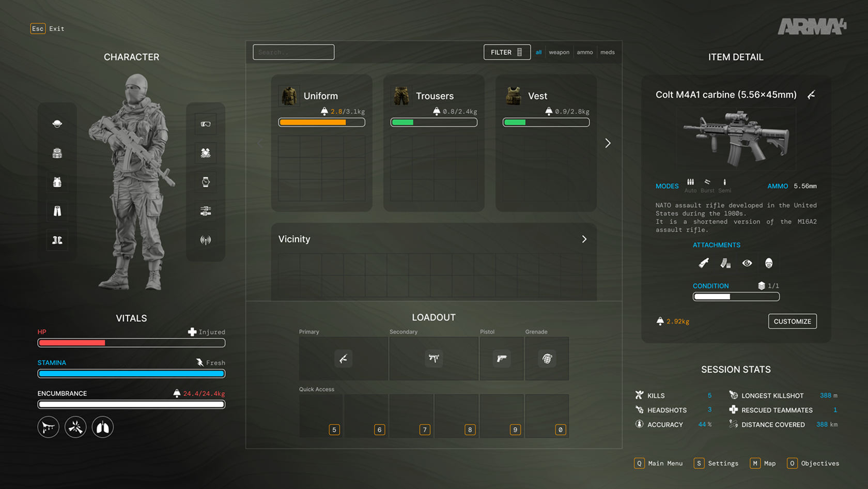Filter inventory by all items

pos(538,52)
